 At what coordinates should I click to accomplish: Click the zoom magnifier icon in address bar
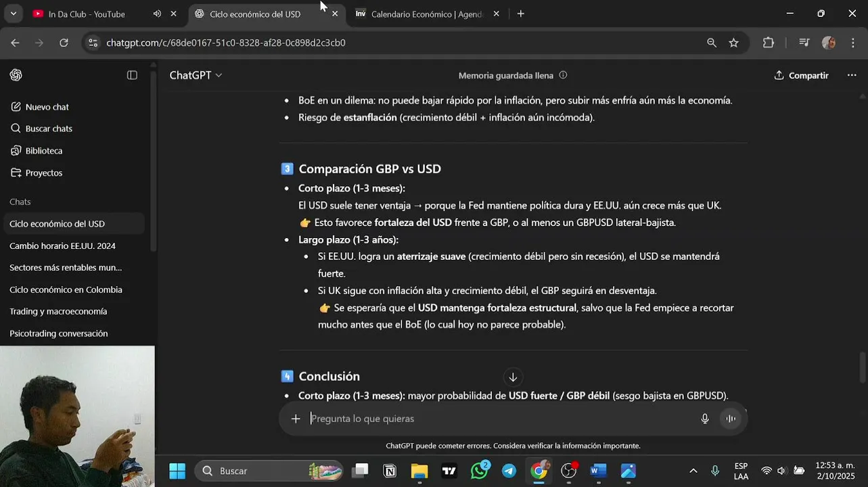click(712, 43)
